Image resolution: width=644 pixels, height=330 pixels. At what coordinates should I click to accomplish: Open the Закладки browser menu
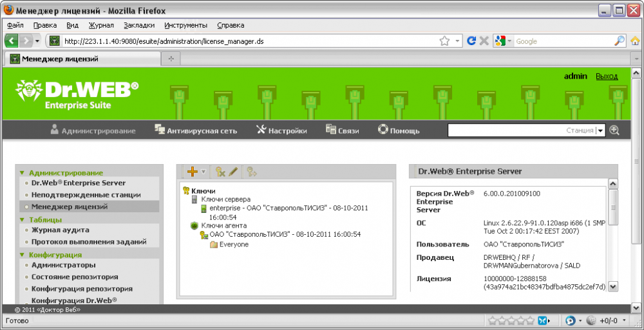click(139, 25)
